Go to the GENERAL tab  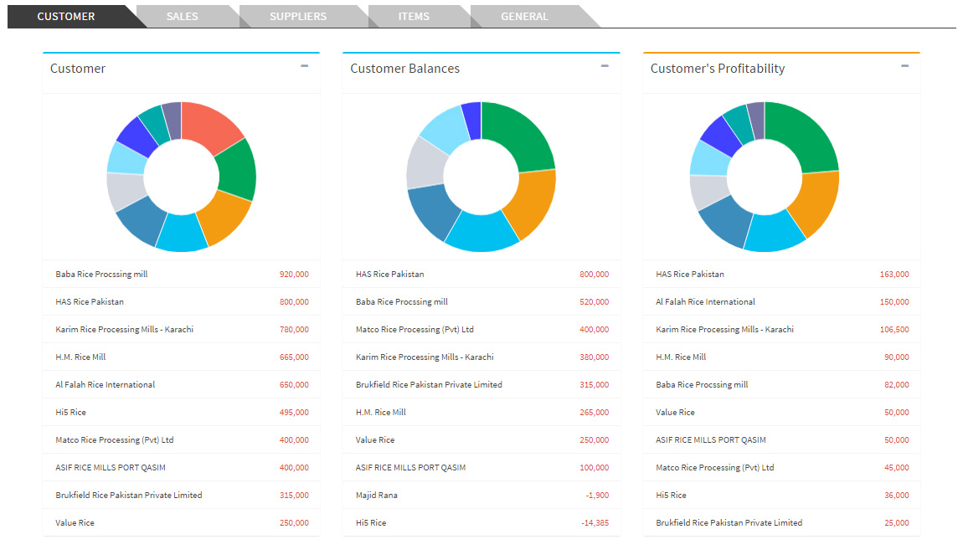click(x=524, y=17)
